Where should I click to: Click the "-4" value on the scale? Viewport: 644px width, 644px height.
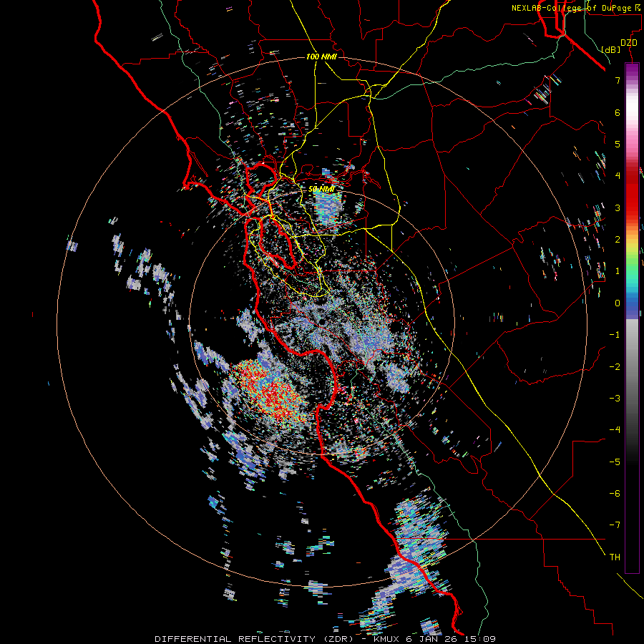[615, 429]
